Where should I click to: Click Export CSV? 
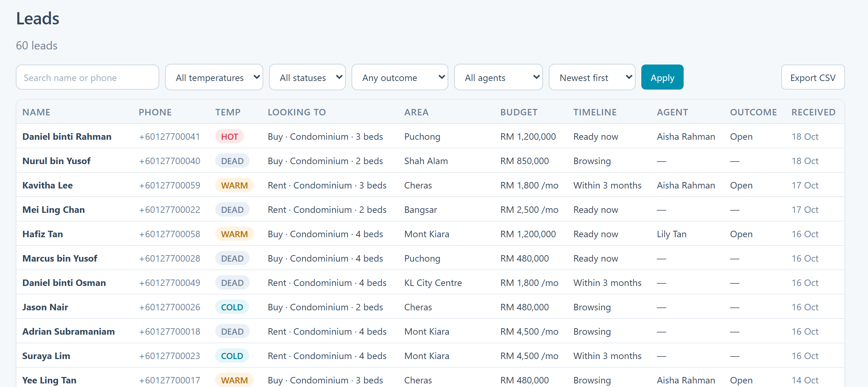coord(813,77)
